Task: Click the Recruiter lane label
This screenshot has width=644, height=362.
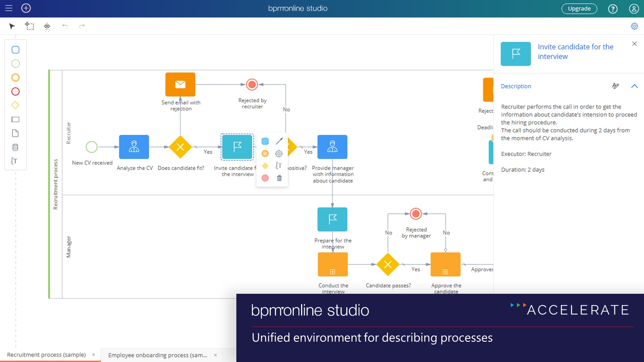Action: 68,133
